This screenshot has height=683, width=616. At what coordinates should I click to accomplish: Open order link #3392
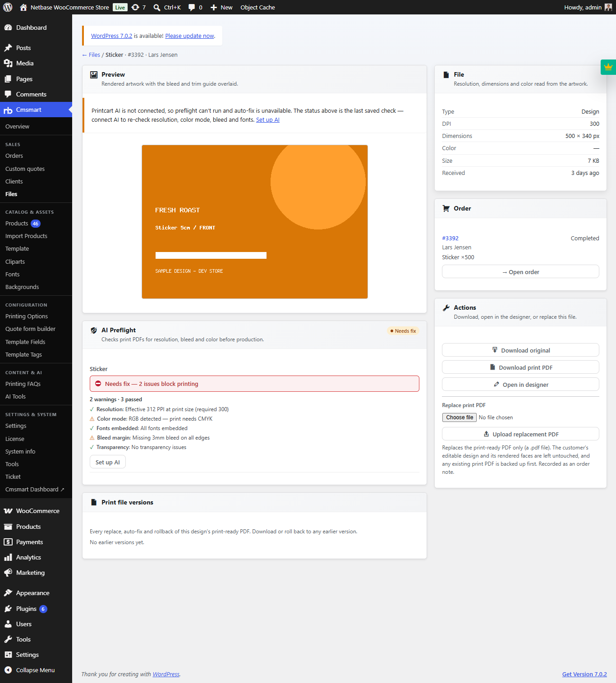tap(450, 238)
